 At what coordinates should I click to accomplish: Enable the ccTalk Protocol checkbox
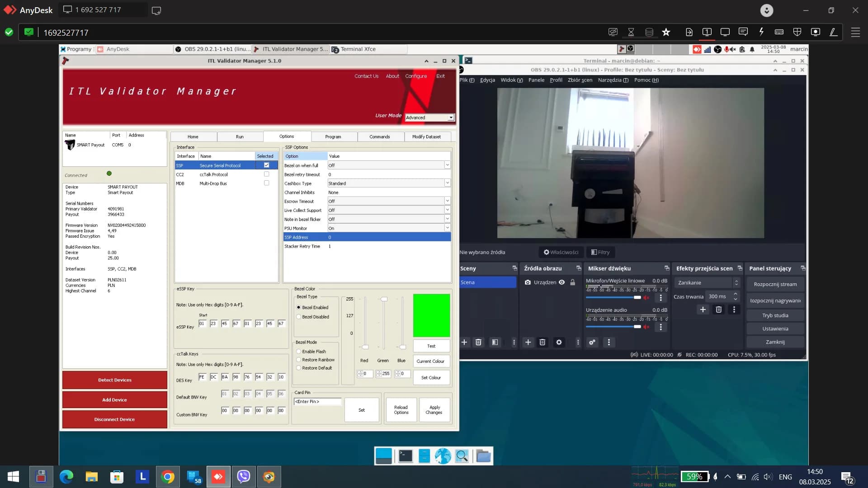pos(266,174)
